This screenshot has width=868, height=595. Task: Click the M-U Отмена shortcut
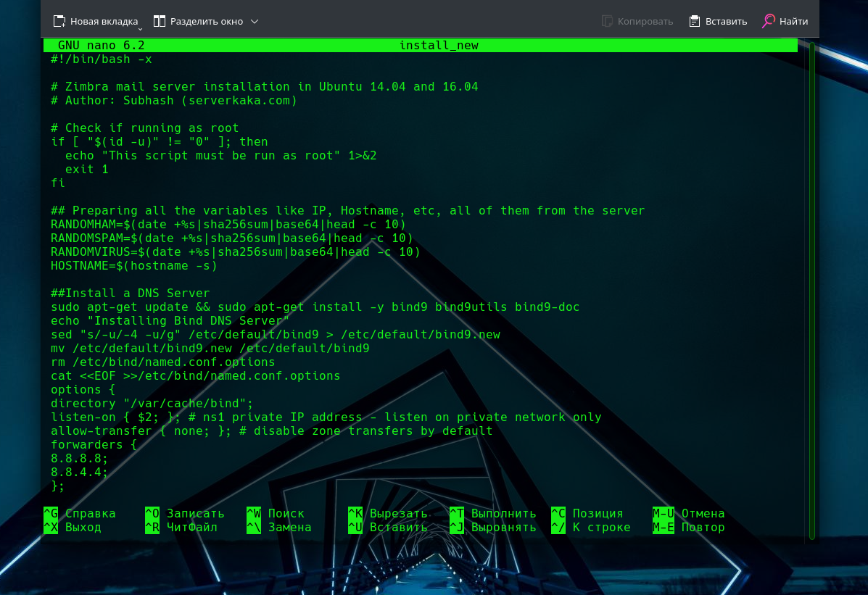pyautogui.click(x=689, y=514)
